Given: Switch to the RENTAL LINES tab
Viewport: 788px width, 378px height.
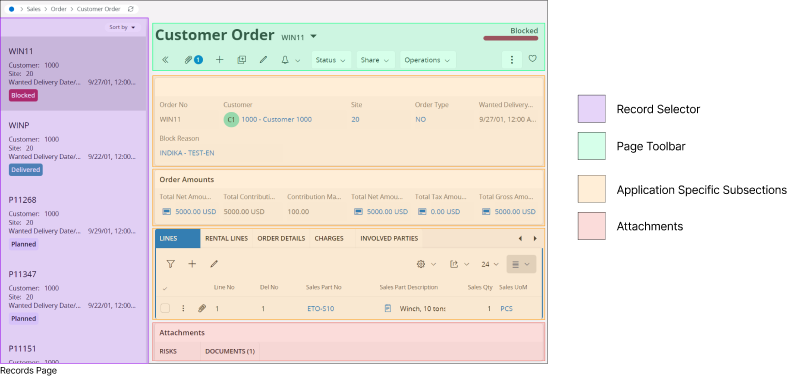Looking at the screenshot, I should click(227, 238).
